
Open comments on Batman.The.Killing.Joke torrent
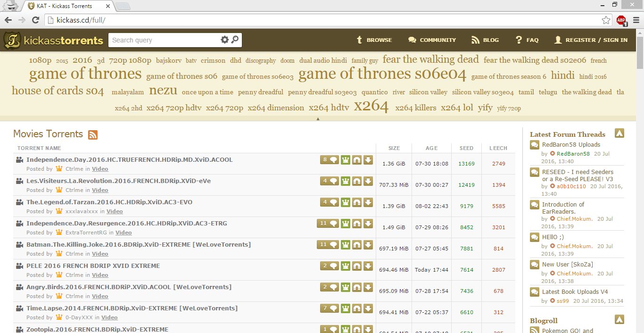coord(328,244)
